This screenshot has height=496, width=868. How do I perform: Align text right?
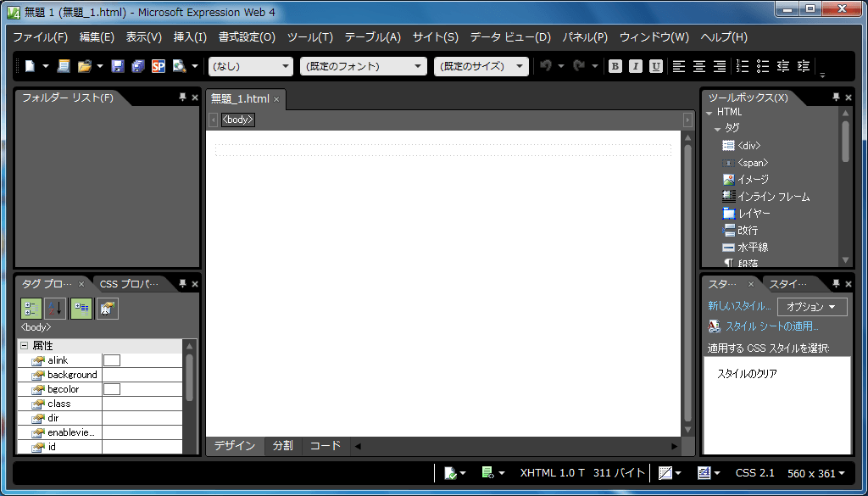720,66
